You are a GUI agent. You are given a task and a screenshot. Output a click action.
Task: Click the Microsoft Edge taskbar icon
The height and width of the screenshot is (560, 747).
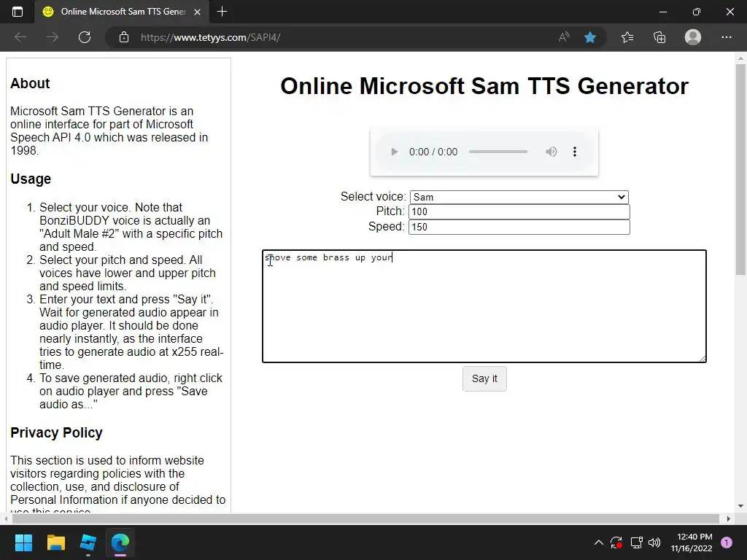click(x=120, y=542)
